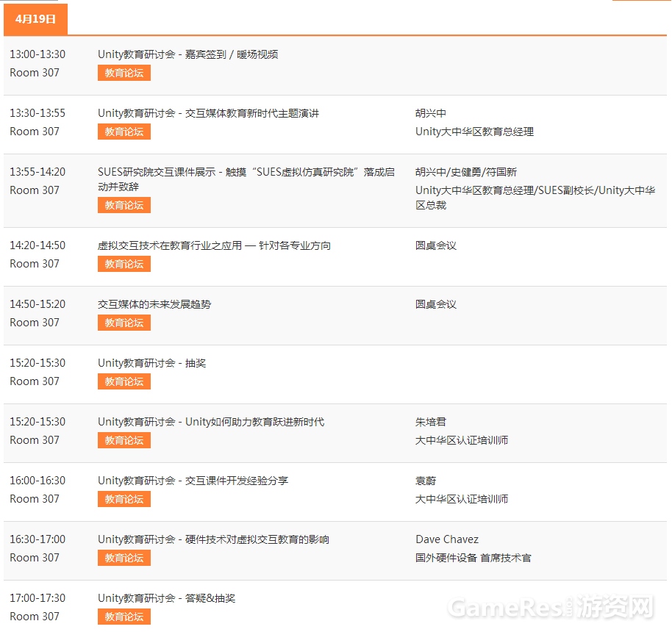Viewport: 672px width, 632px height.
Task: Click 圆桌会议 in the 14:20-14:50 row
Action: tap(436, 245)
